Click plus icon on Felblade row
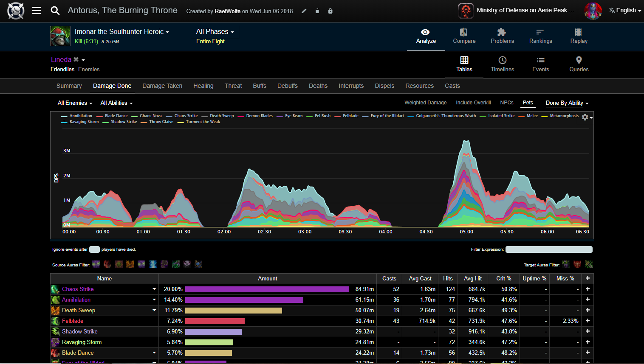This screenshot has width=644, height=364. coord(588,321)
